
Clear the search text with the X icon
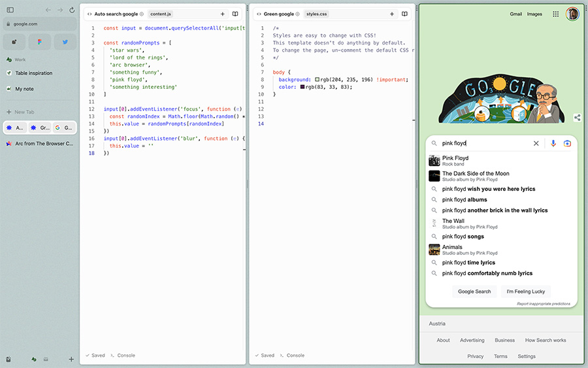click(x=536, y=143)
